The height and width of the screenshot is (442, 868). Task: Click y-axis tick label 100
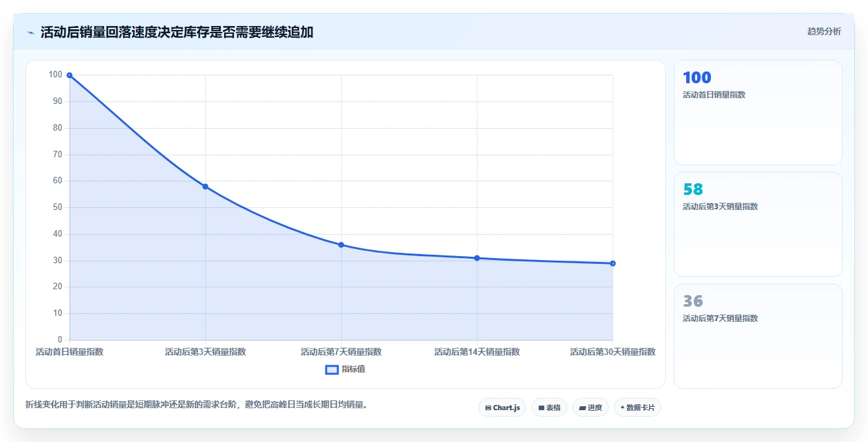[55, 75]
